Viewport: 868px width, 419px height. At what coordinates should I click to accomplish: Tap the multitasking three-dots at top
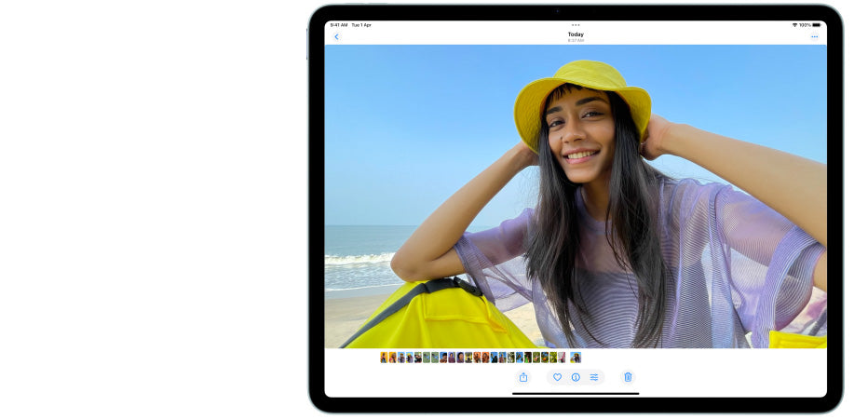(576, 25)
